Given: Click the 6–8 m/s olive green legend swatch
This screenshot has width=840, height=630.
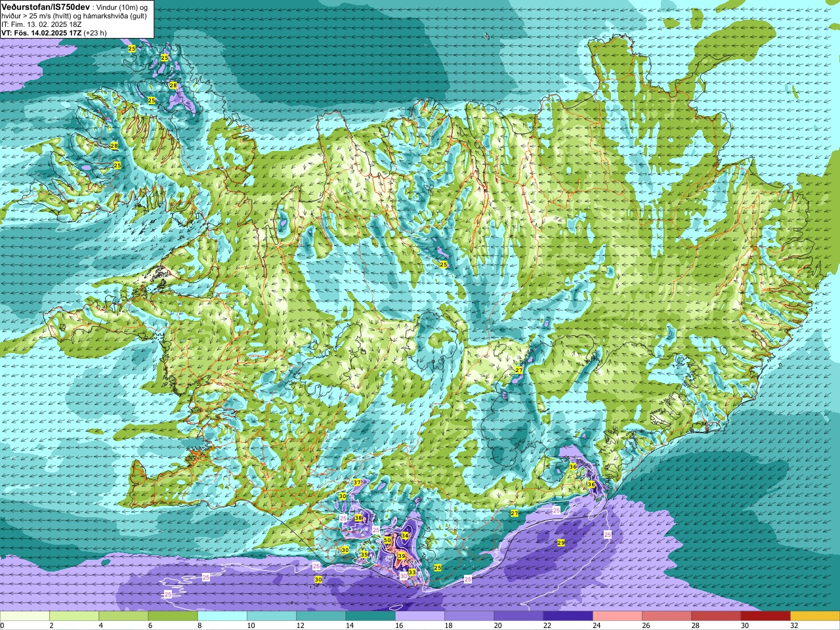Looking at the screenshot, I should coord(173,616).
